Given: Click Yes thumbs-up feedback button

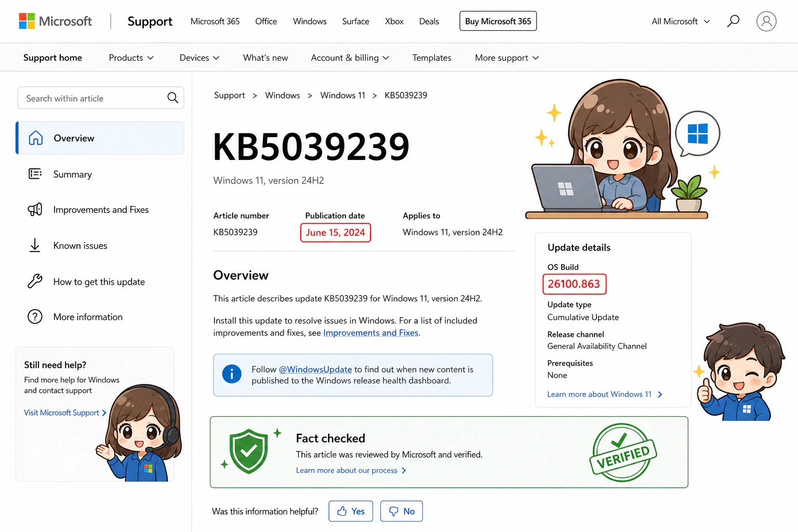Looking at the screenshot, I should click(x=351, y=511).
